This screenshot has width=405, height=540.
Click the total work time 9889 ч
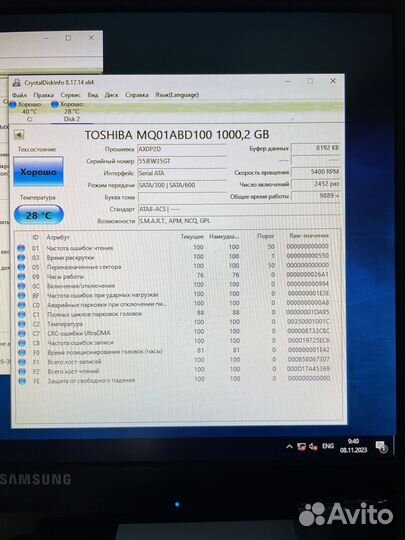pos(316,196)
